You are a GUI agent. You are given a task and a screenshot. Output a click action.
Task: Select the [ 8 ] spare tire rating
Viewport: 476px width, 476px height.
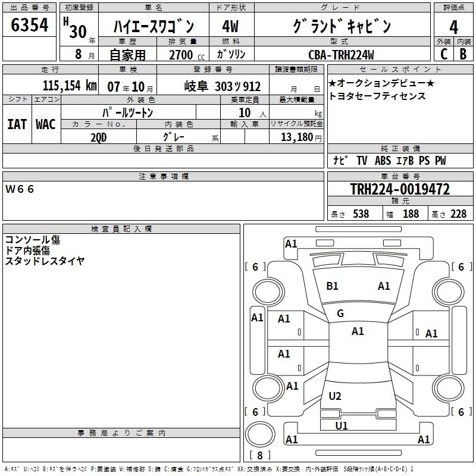[x=260, y=455]
